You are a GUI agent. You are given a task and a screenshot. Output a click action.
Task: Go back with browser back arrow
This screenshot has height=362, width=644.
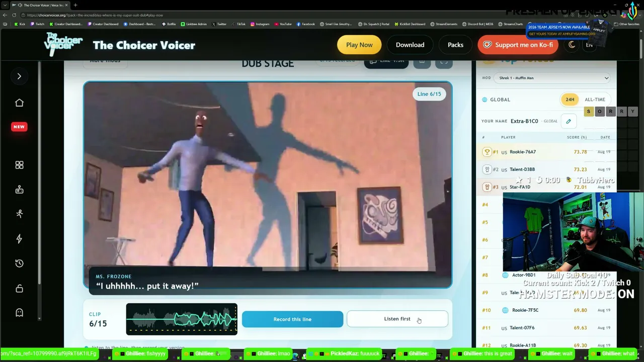[x=6, y=15]
